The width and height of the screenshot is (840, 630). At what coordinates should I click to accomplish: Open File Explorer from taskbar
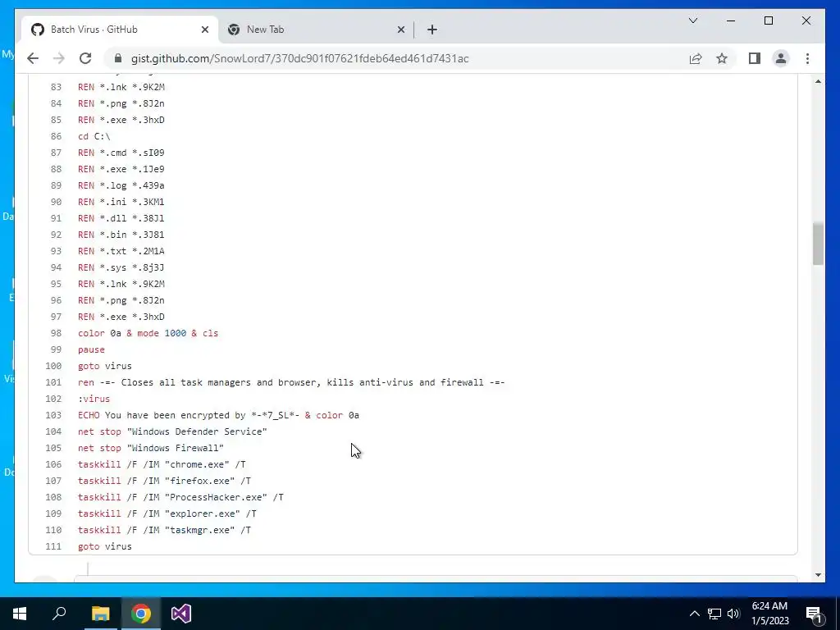pos(100,614)
